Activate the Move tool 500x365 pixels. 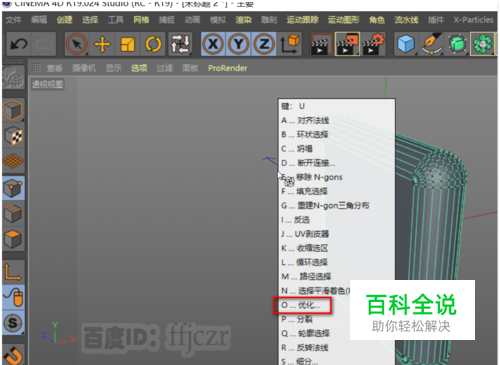coord(102,44)
